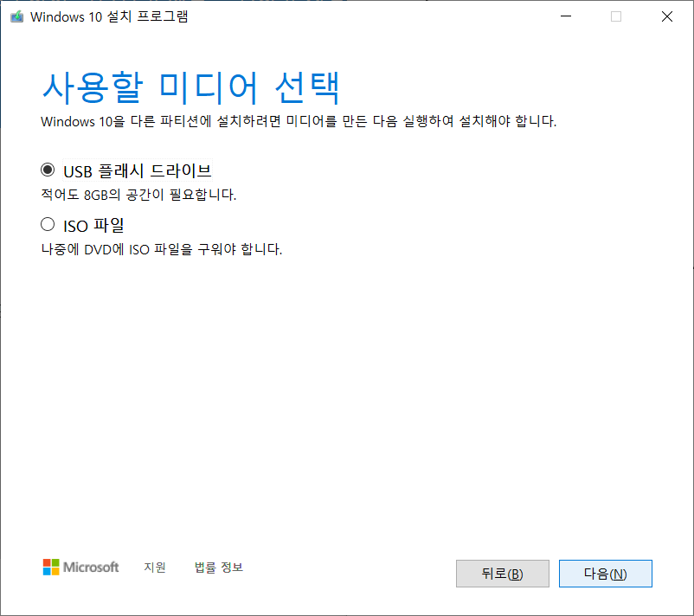Close the Windows 10 설치 프로그램 window
Image resolution: width=694 pixels, height=616 pixels.
666,16
